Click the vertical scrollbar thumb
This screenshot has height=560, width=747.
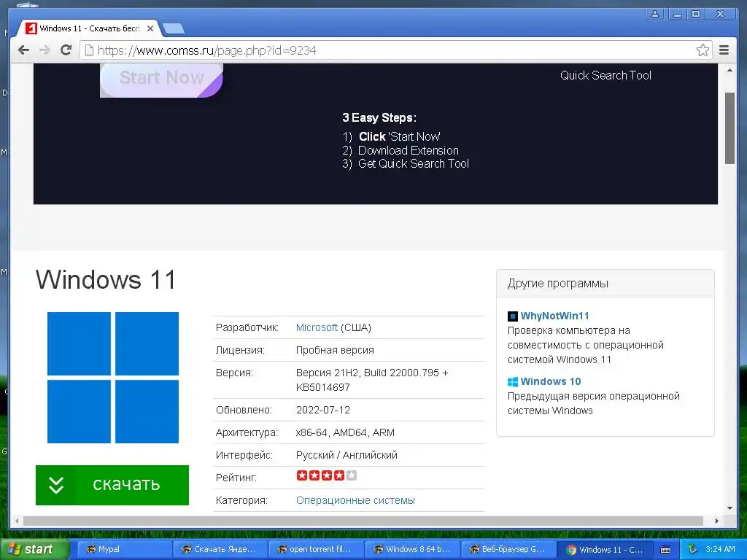coord(729,128)
